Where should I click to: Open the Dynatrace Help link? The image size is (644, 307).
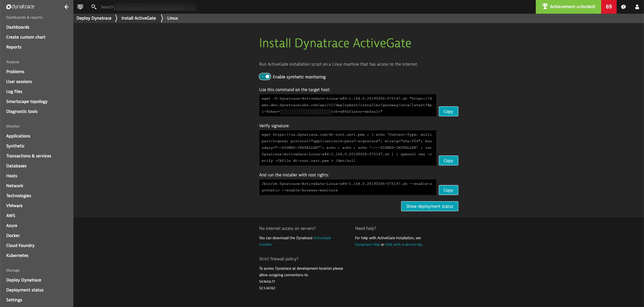tap(367, 244)
